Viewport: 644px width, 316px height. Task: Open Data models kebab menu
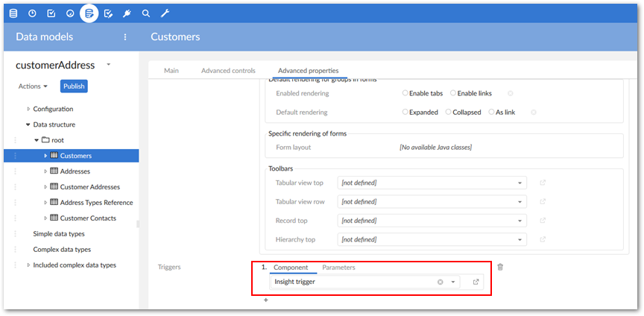[125, 37]
